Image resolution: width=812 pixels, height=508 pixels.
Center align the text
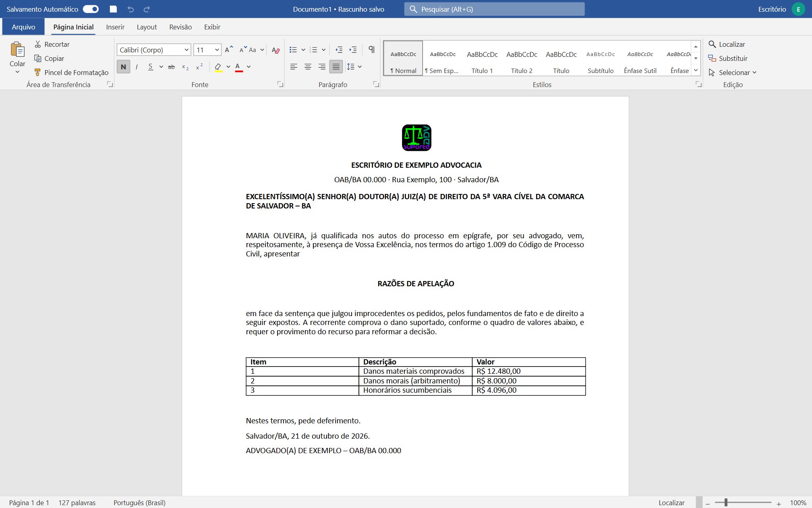click(x=308, y=67)
